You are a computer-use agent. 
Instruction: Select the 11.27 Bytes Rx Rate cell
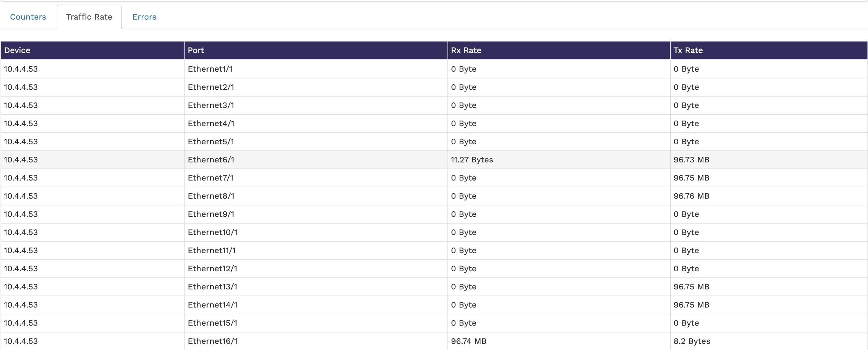472,160
